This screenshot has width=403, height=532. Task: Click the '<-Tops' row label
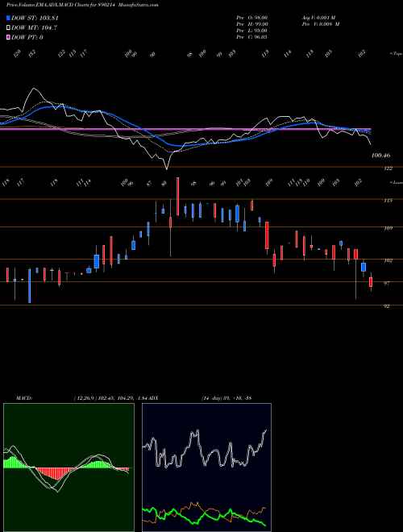coord(396,54)
